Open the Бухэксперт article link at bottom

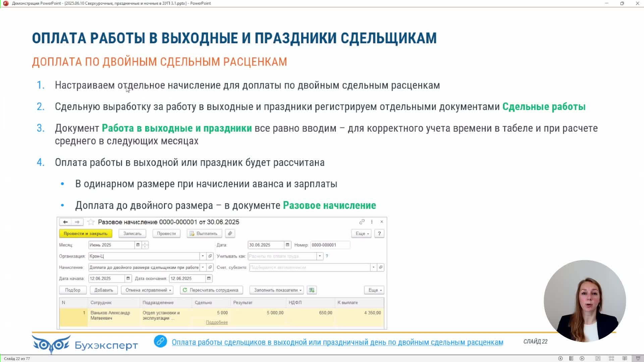337,342
